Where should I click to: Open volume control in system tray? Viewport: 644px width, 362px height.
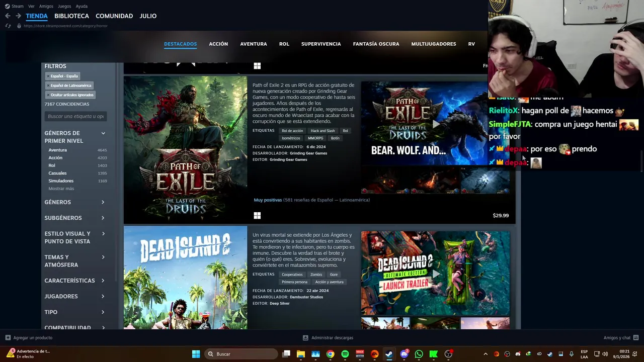click(605, 354)
